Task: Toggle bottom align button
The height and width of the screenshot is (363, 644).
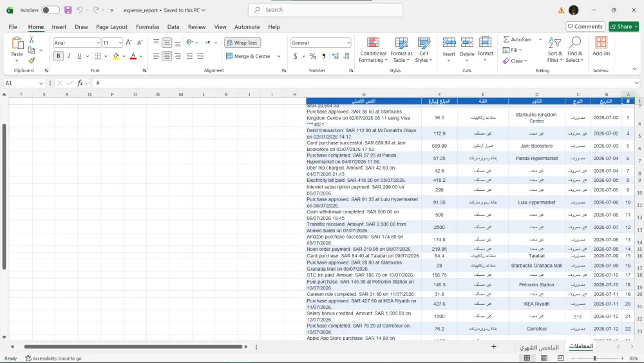Action: point(178,43)
